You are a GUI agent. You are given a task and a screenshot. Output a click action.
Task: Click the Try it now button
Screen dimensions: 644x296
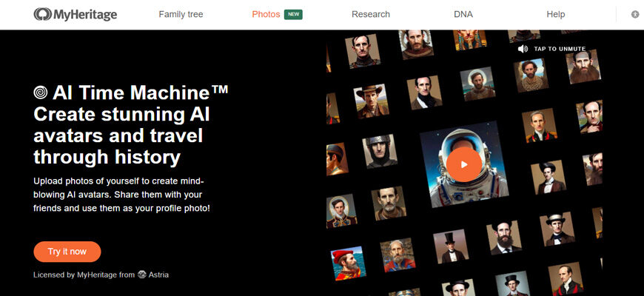(x=67, y=252)
